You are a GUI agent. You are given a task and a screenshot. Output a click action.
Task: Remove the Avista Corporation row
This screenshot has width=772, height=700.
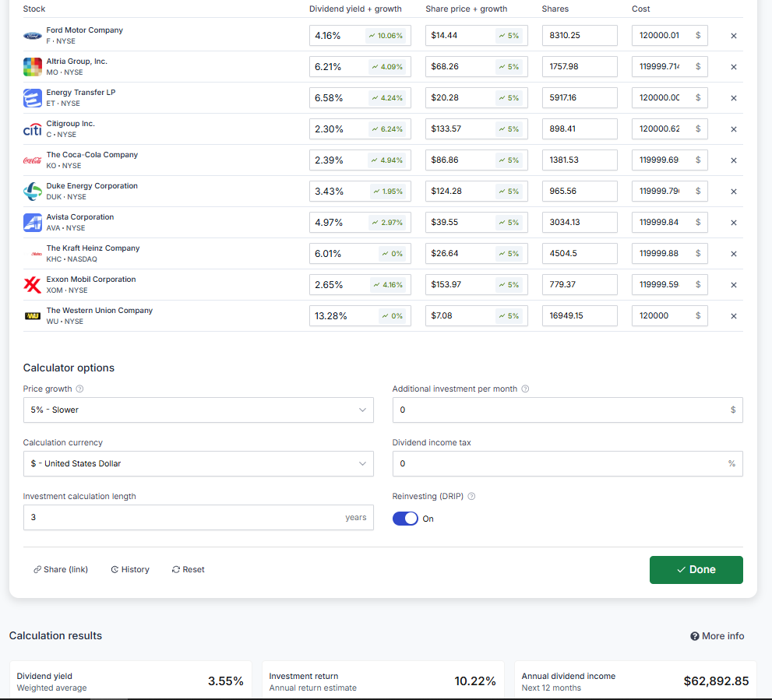coord(733,223)
